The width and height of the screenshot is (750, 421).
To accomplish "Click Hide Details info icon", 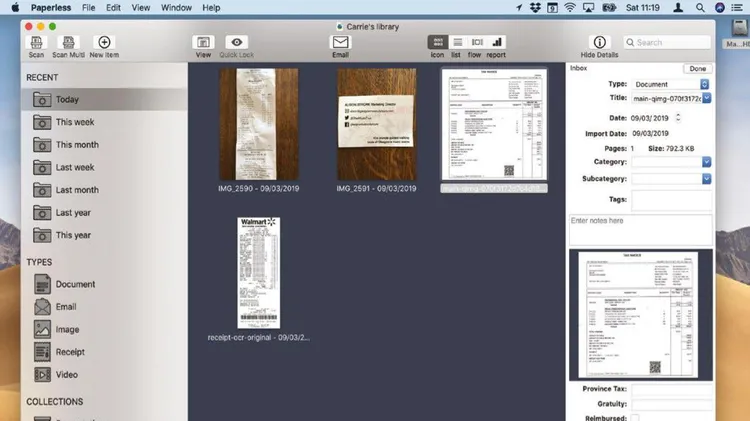I will [599, 43].
